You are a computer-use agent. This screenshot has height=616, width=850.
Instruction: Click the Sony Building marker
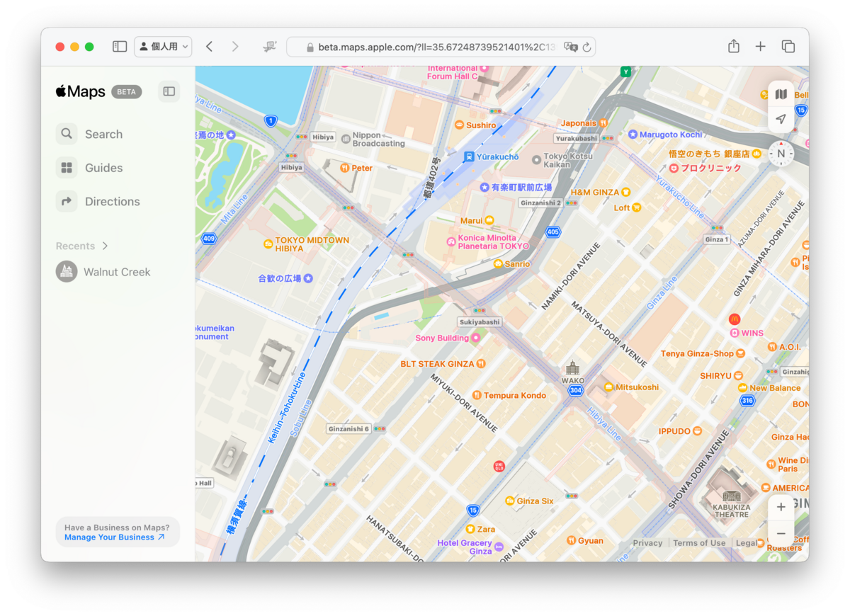(475, 338)
